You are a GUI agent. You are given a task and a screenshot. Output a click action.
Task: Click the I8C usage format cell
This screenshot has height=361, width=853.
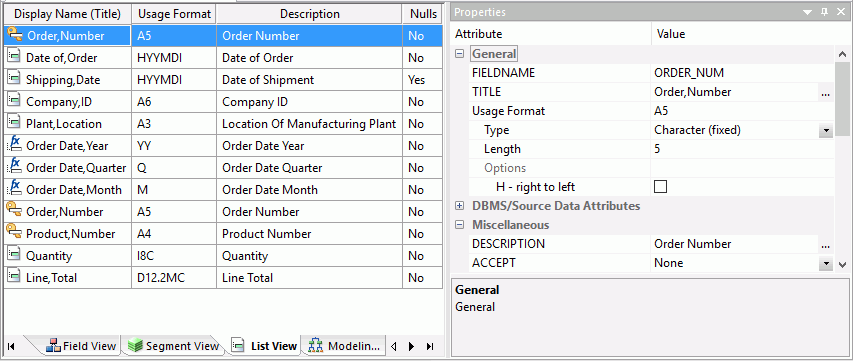174,256
